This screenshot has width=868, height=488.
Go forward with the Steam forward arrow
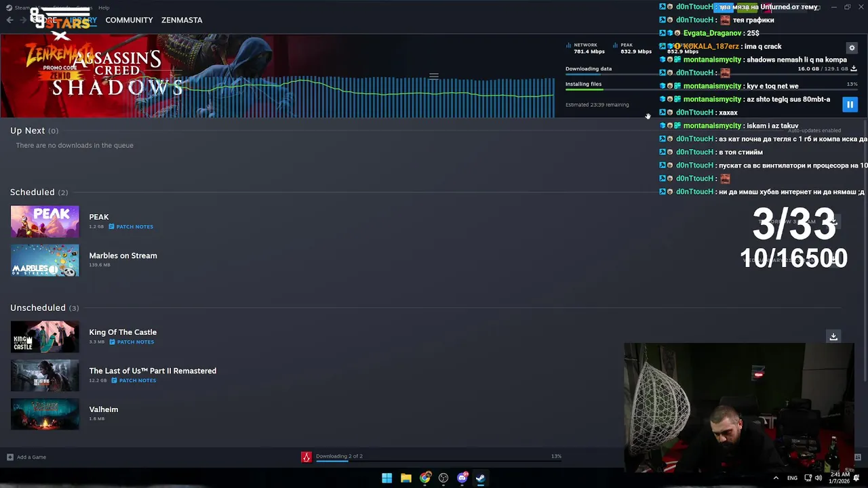point(24,20)
